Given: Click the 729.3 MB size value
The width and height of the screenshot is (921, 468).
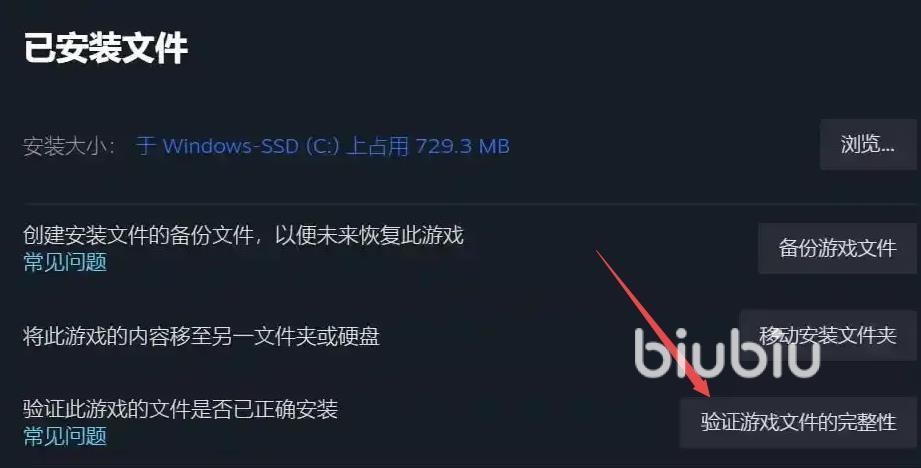Looking at the screenshot, I should 462,146.
